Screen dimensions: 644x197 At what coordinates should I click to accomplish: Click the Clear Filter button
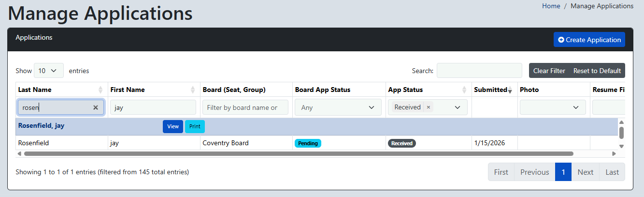549,71
